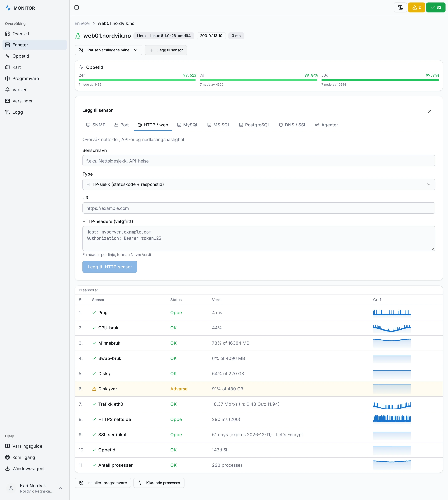Image resolution: width=448 pixels, height=500 pixels.
Task: Open the Type combo box for HTTP-sjekk
Action: (x=259, y=184)
